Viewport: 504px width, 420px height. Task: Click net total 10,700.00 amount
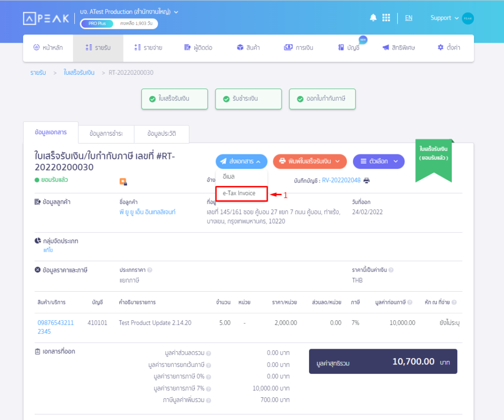[x=413, y=362]
